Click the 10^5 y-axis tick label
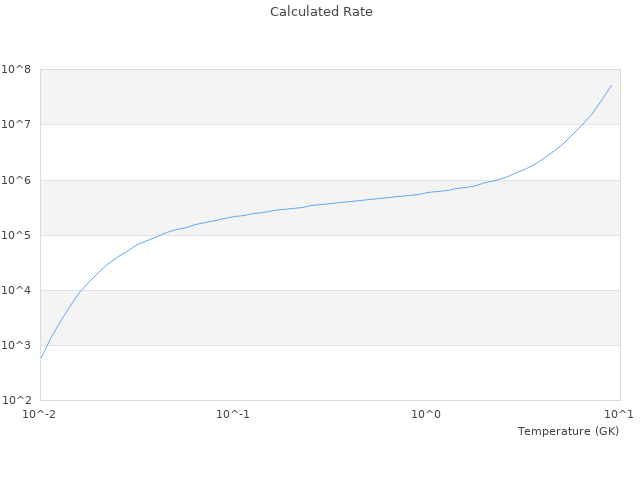The width and height of the screenshot is (640, 480). (x=16, y=235)
